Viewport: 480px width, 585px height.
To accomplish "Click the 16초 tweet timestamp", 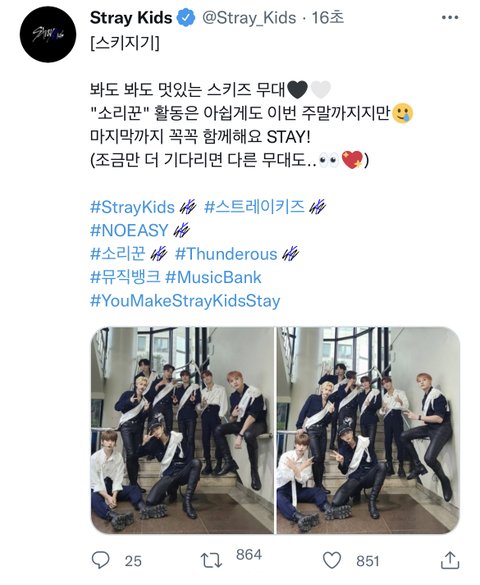I will 328,18.
